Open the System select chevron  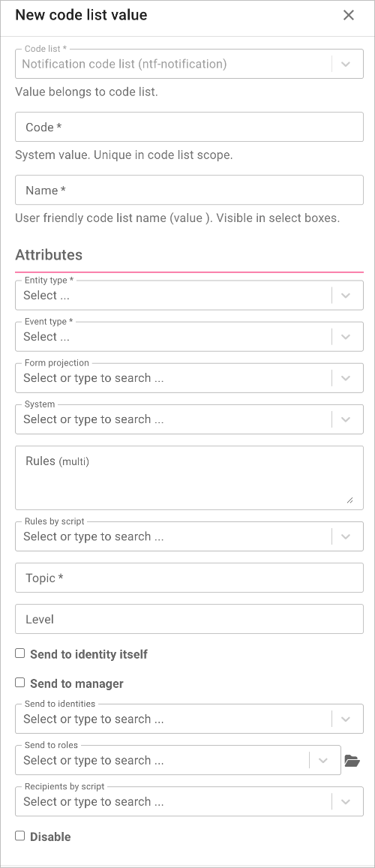click(346, 419)
